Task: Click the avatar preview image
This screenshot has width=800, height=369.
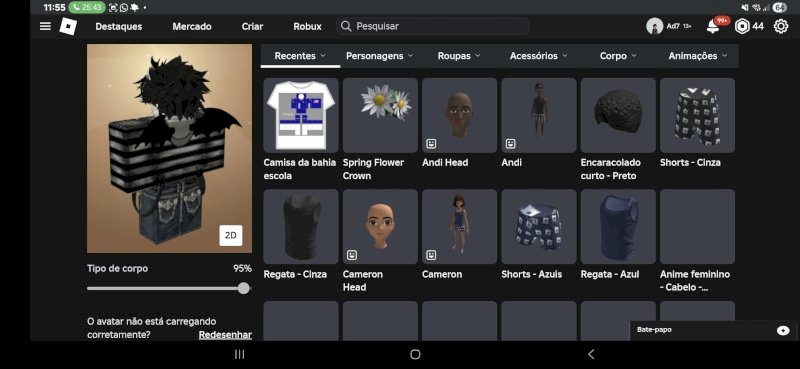Action: click(169, 148)
